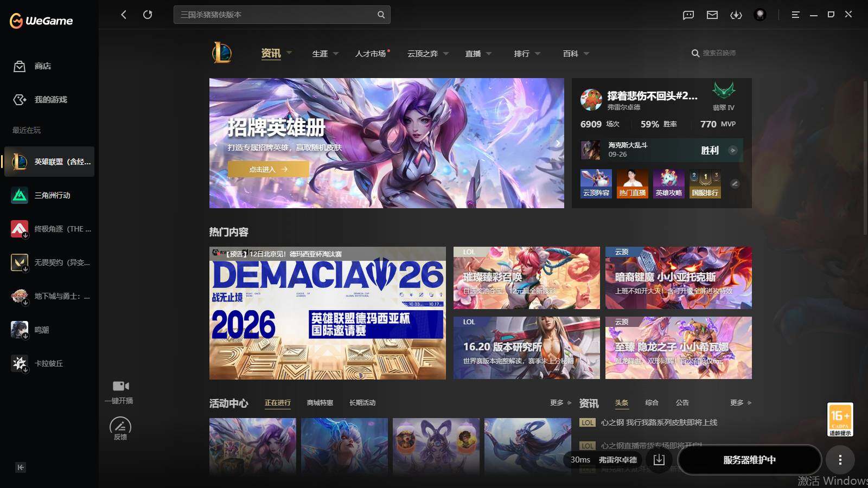
Task: Open news link 心之钢 我行我路系列皮肤即将上线
Action: [x=659, y=422]
